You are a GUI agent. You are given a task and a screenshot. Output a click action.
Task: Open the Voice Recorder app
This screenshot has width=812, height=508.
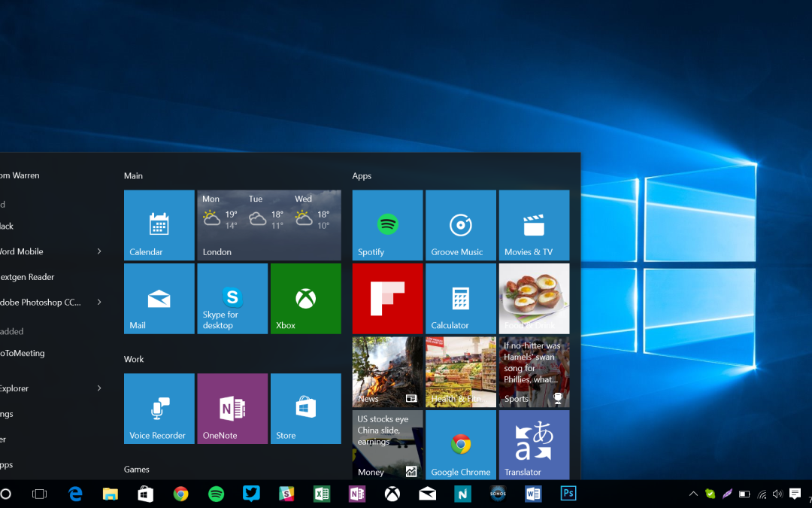click(x=159, y=408)
